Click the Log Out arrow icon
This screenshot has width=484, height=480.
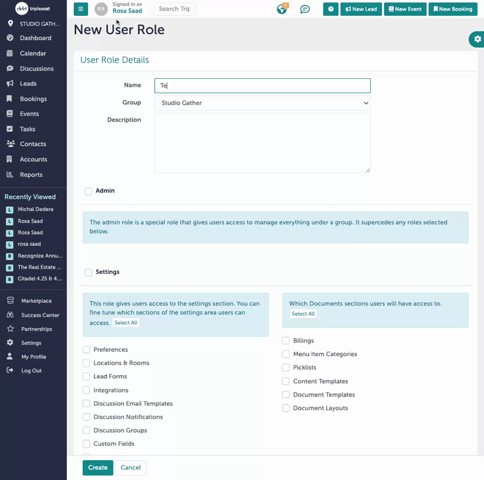coord(10,370)
